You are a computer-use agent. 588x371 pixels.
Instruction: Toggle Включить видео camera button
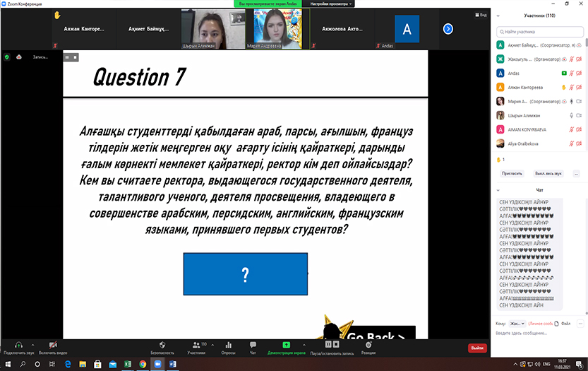tap(53, 344)
